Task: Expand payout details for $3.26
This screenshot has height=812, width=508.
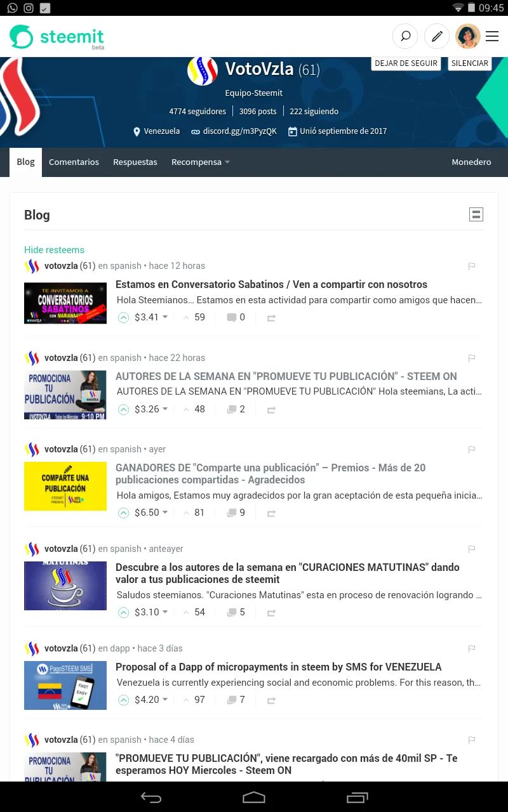Action: 151,409
